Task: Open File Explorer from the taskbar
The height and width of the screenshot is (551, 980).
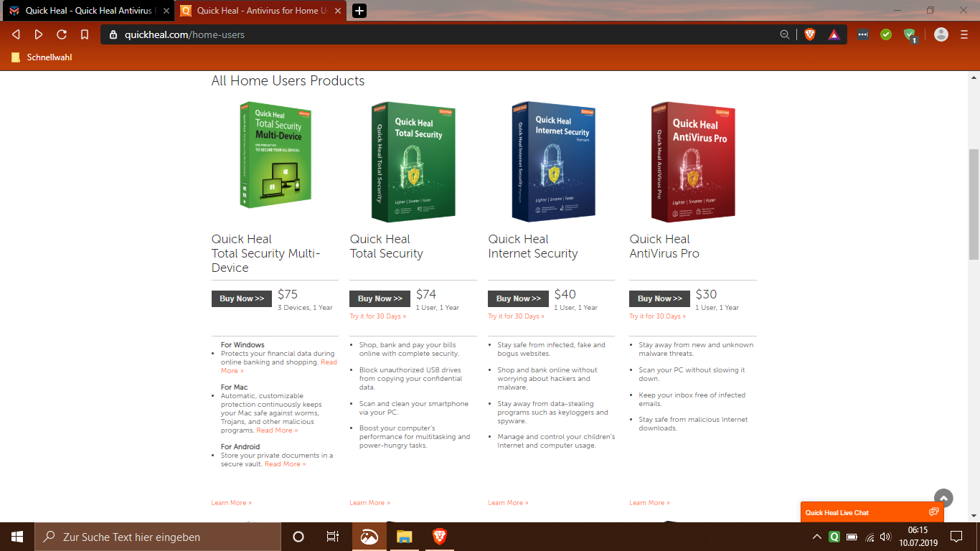Action: point(405,537)
